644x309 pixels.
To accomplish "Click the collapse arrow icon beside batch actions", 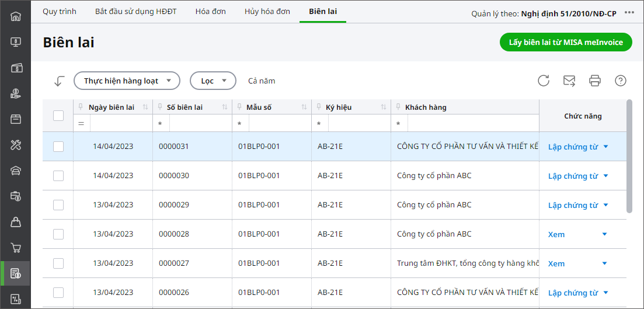I will tap(58, 81).
